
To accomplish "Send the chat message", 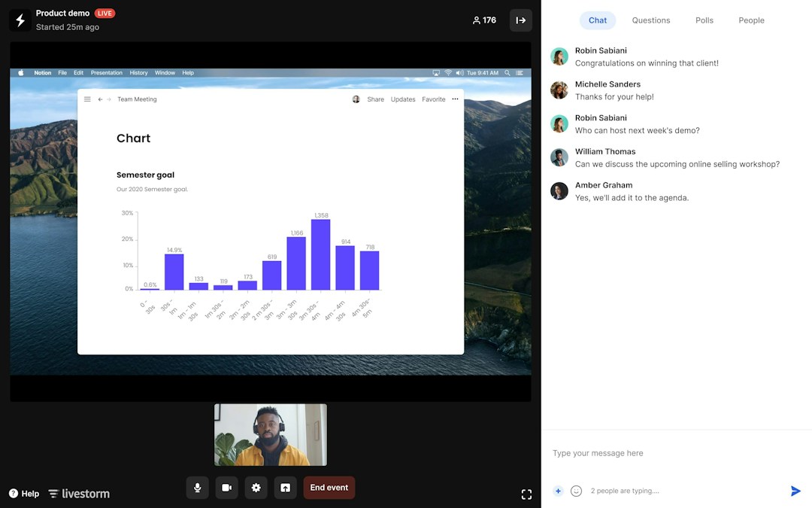I will tap(795, 491).
